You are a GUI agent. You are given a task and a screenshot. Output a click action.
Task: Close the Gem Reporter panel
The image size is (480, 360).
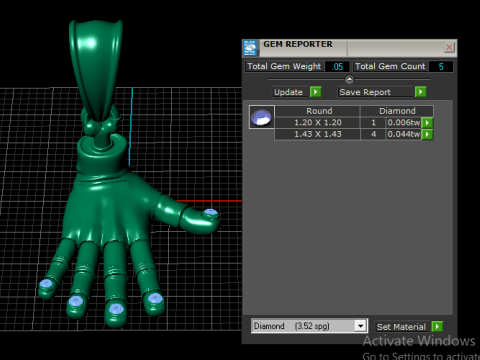tap(449, 47)
